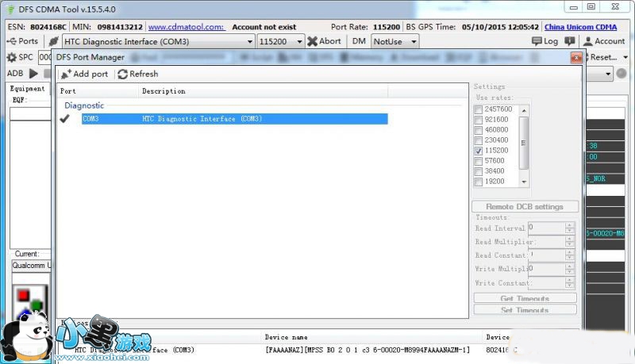Click the rates list scroll-up arrow
The width and height of the screenshot is (635, 364).
pos(524,110)
